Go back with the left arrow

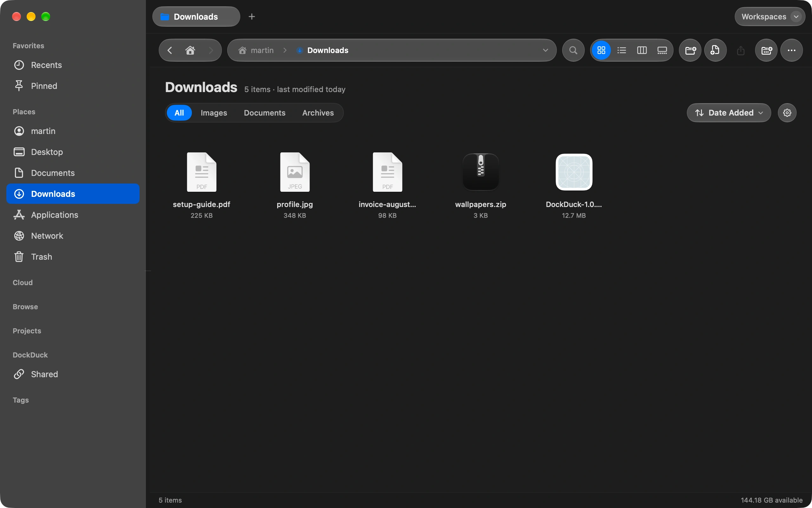click(170, 50)
